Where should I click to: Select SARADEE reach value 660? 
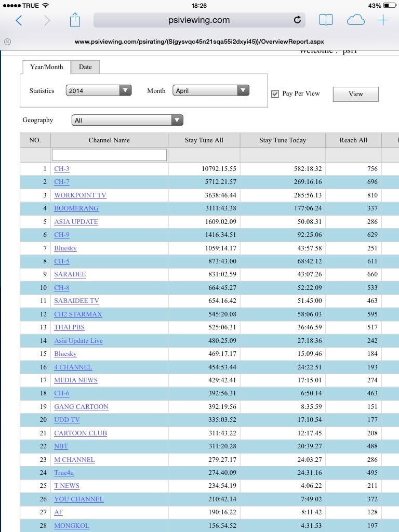click(x=373, y=274)
